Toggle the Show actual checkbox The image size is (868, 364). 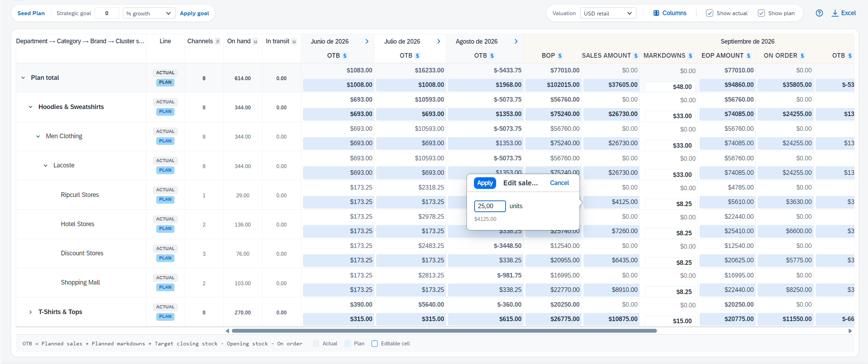pos(710,13)
